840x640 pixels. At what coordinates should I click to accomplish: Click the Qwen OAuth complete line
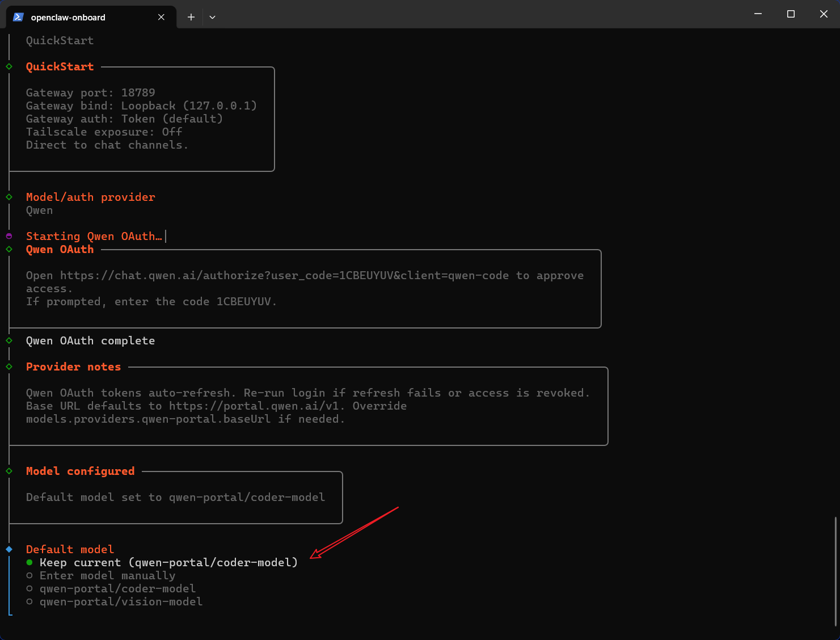point(91,340)
